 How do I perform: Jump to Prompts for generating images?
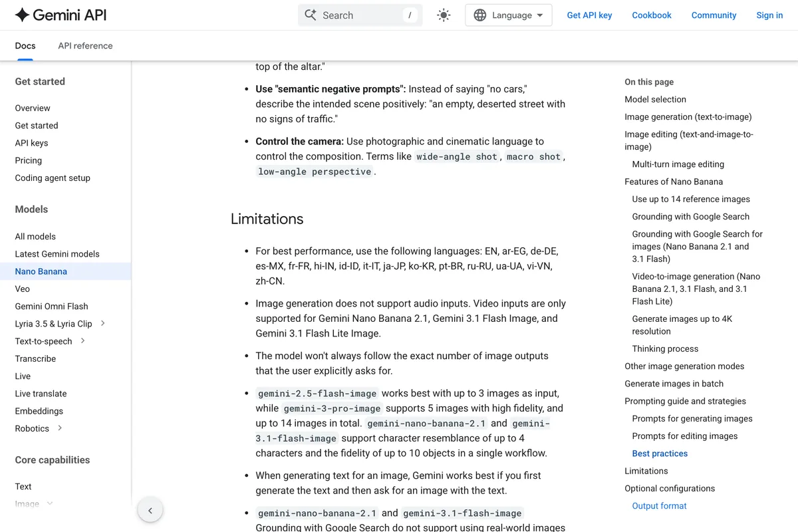tap(692, 418)
